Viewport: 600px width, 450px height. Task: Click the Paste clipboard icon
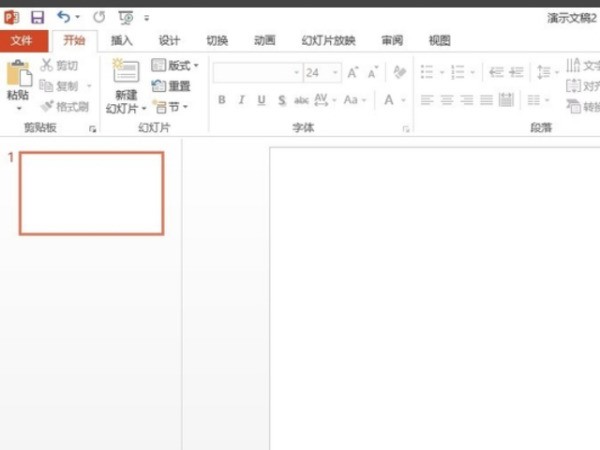18,73
